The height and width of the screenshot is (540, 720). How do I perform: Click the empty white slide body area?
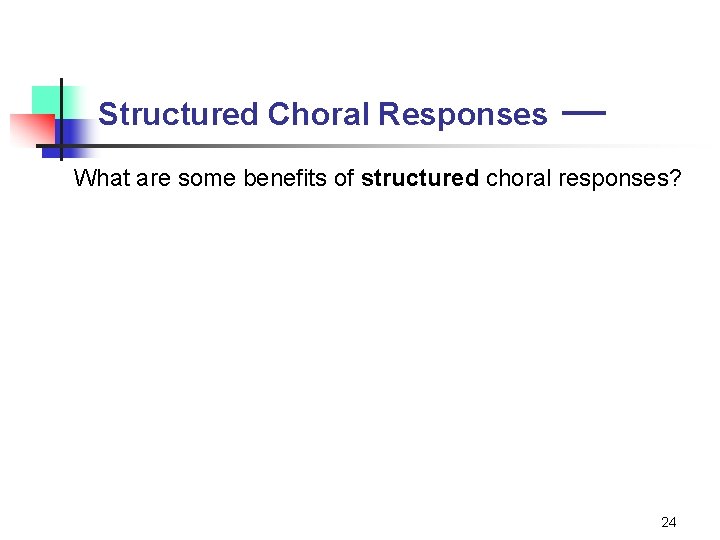coord(360,349)
